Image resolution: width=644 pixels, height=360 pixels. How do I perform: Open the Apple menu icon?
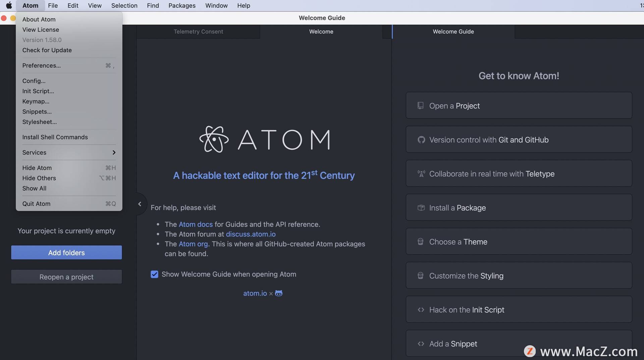click(x=9, y=5)
